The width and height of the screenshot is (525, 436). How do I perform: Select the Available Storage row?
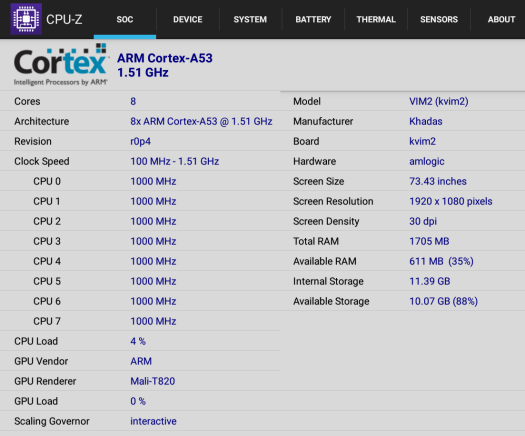pyautogui.click(x=402, y=301)
